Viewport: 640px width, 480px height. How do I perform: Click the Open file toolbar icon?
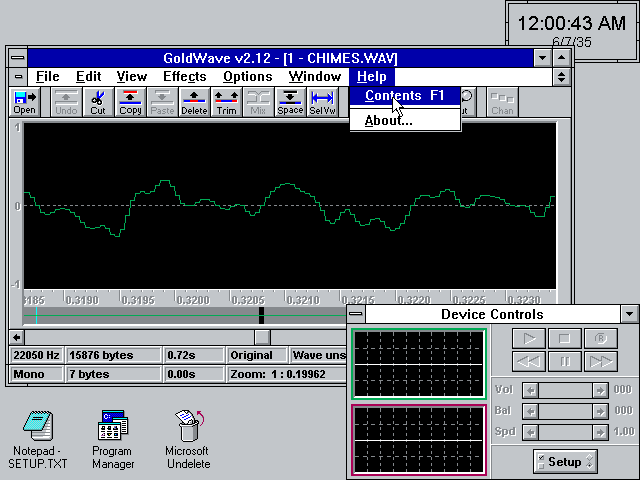click(25, 102)
